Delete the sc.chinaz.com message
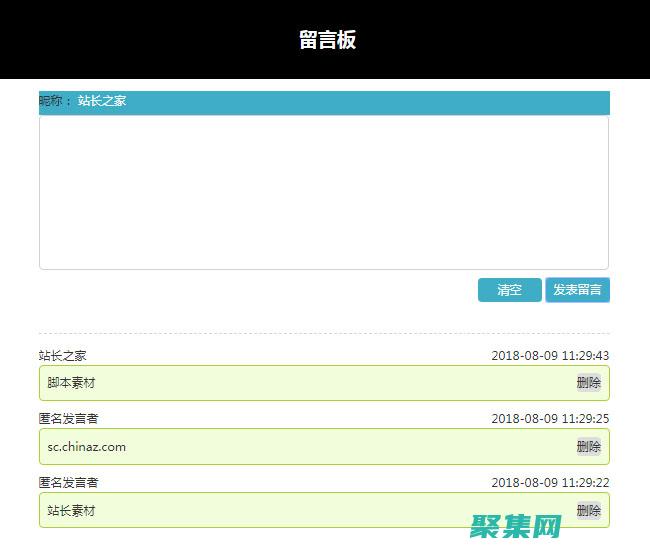The width and height of the screenshot is (650, 548). pos(589,446)
